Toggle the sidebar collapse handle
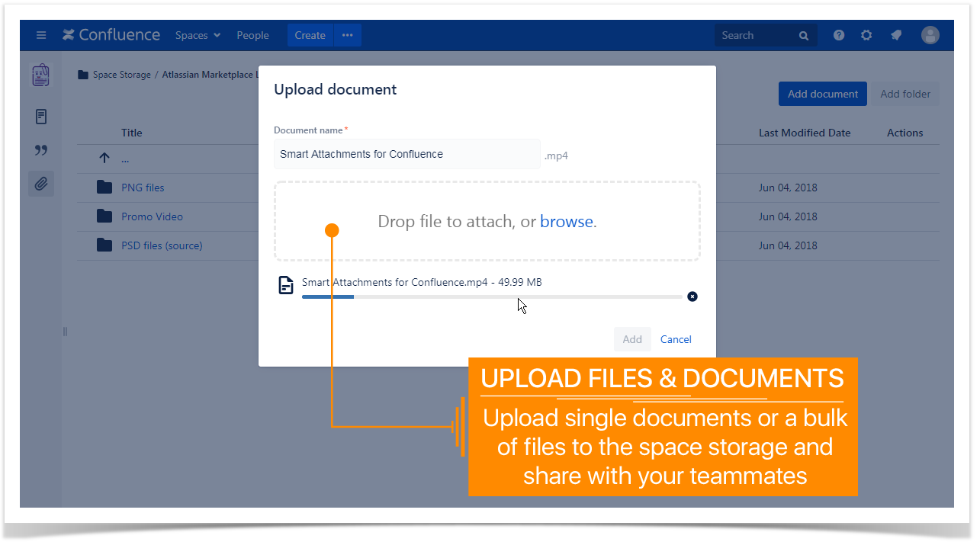Screen dimensions: 980x545 [x=65, y=332]
